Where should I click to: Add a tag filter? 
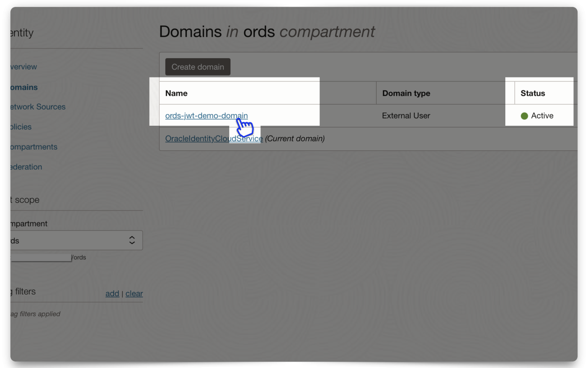[112, 293]
